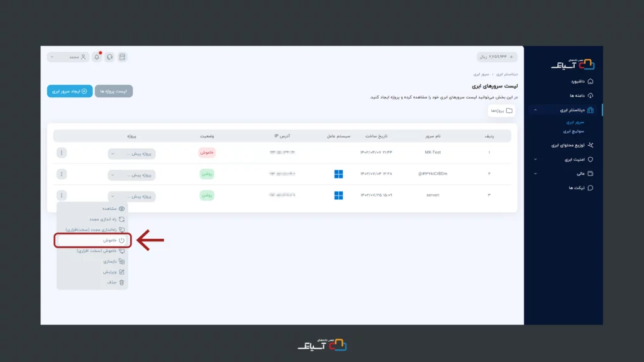Screen dimensions: 644x362
Task: Click the pencil icon beside Edit (ویرایش)
Action: pos(121,271)
